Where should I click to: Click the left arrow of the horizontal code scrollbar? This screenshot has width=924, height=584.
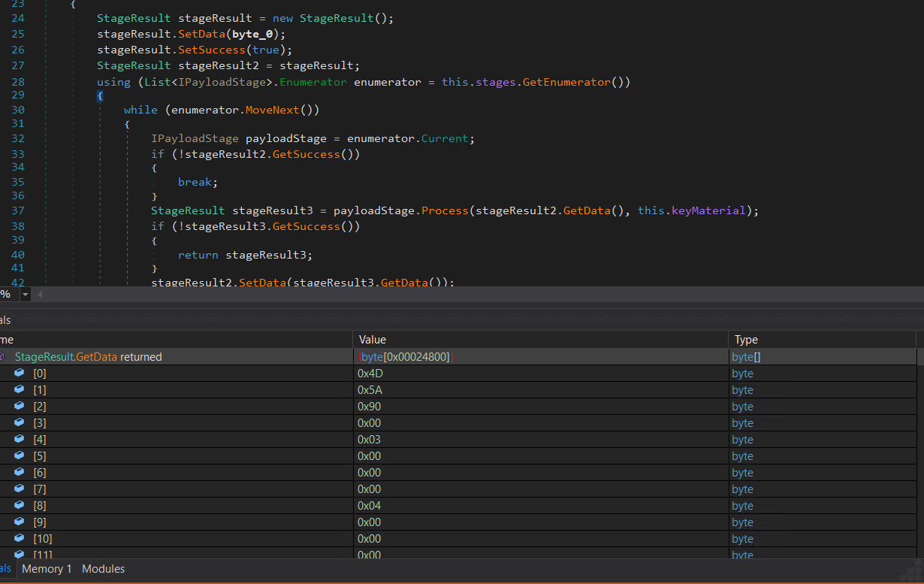pos(40,295)
